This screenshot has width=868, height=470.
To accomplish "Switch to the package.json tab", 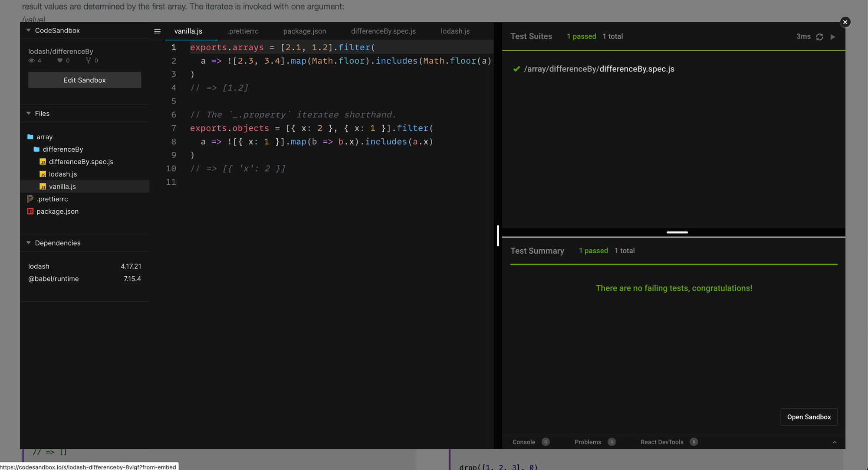I will [304, 31].
